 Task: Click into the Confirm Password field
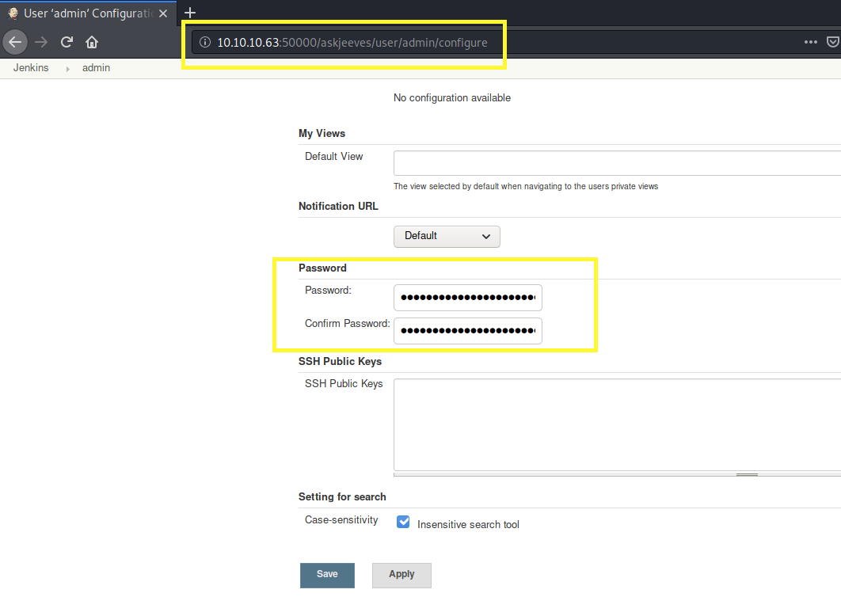(x=467, y=330)
